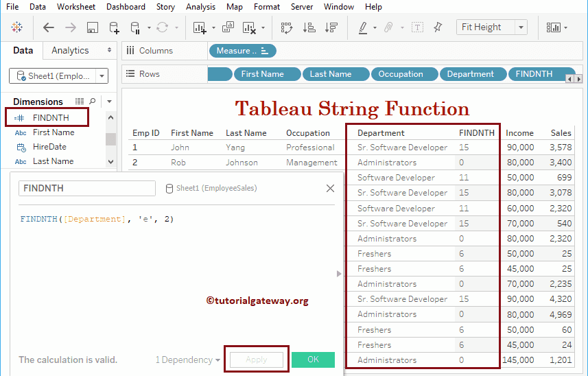Select the First Name dimension field

pos(54,132)
